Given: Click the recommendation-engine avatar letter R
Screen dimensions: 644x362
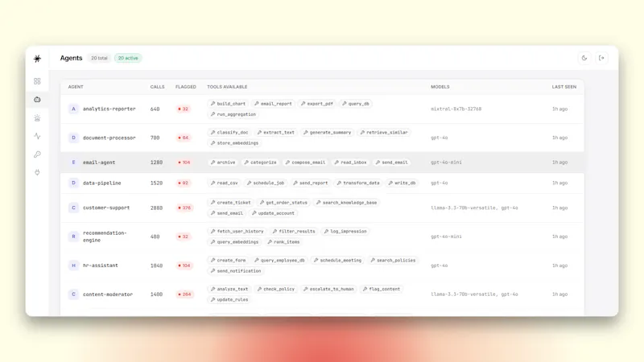Looking at the screenshot, I should 73,237.
